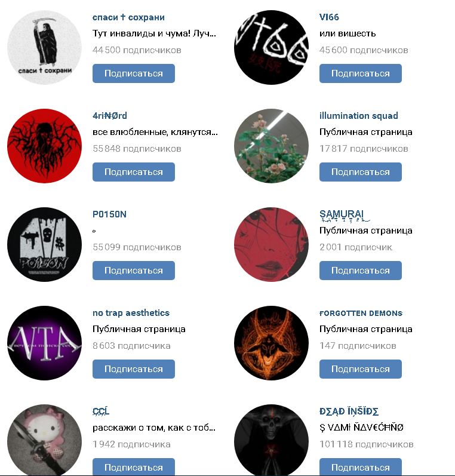The image size is (455, 476).
Task: Subscribe to the DEAD INSIDE community
Action: coord(360,467)
